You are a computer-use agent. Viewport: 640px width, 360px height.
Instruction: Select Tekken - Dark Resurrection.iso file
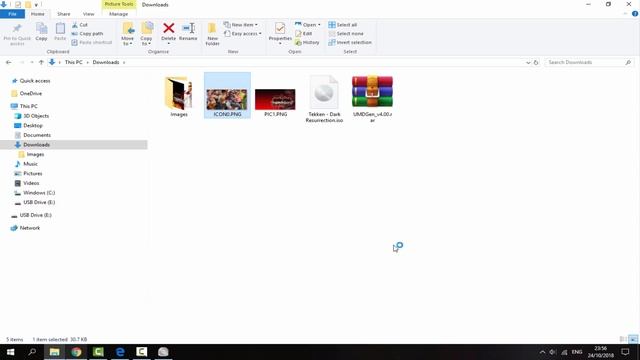point(324,99)
